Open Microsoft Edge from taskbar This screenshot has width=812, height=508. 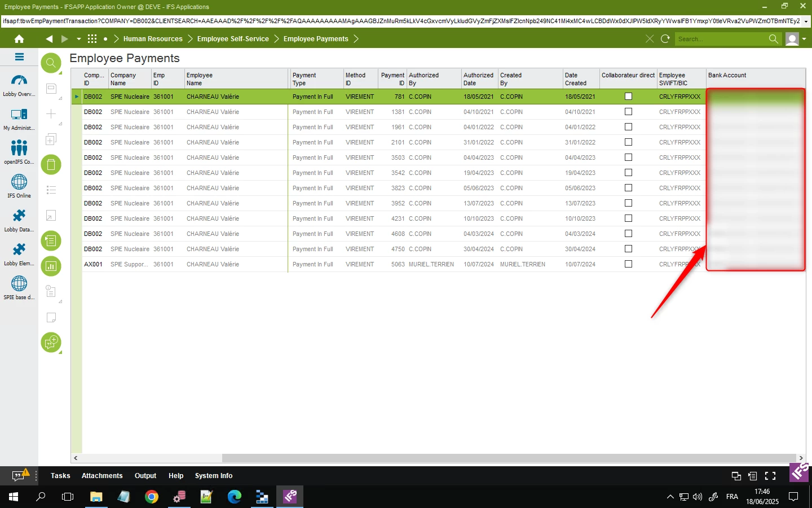234,497
